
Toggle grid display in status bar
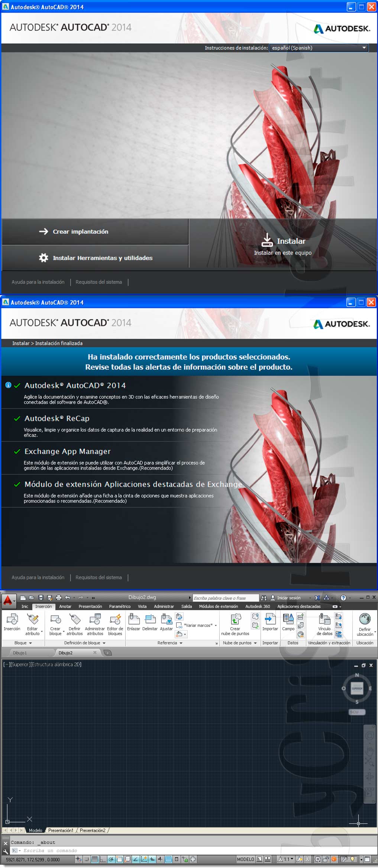click(94, 859)
